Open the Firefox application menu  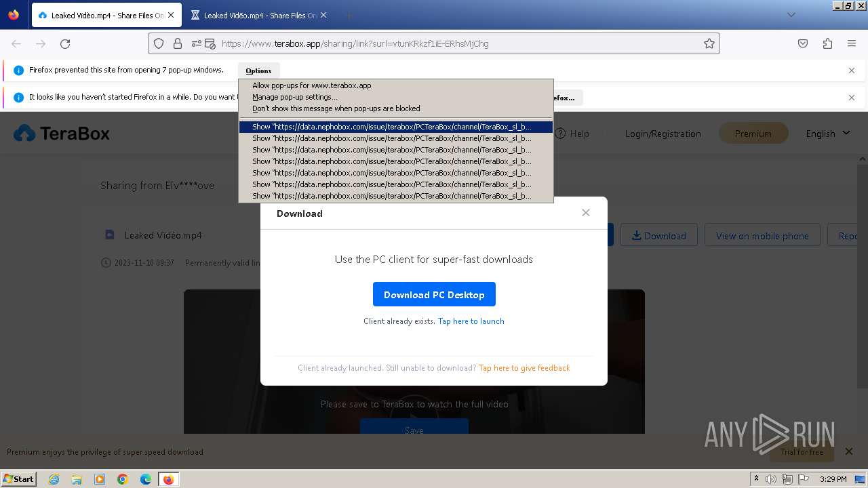click(852, 43)
